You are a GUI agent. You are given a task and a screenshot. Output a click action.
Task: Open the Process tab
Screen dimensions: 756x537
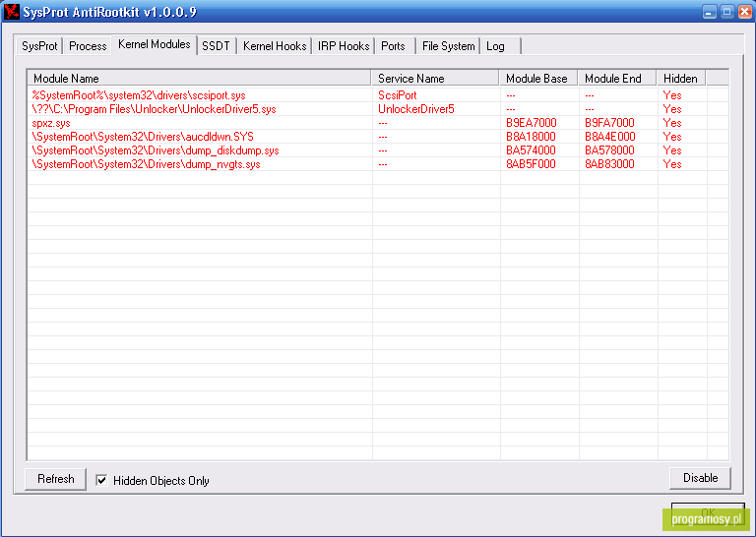tap(88, 46)
